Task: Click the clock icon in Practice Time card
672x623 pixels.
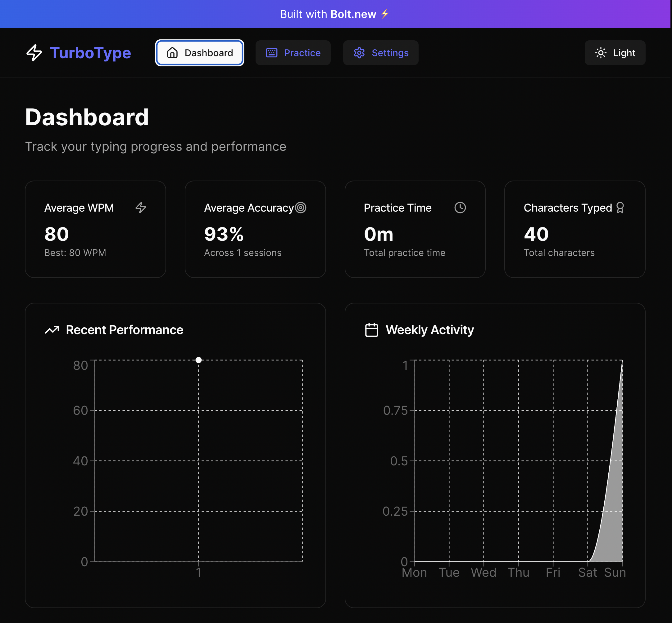Action: pyautogui.click(x=460, y=208)
